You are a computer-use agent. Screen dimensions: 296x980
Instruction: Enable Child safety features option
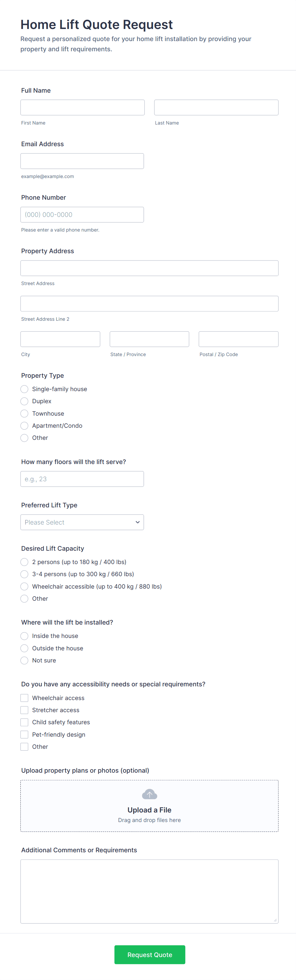click(24, 722)
